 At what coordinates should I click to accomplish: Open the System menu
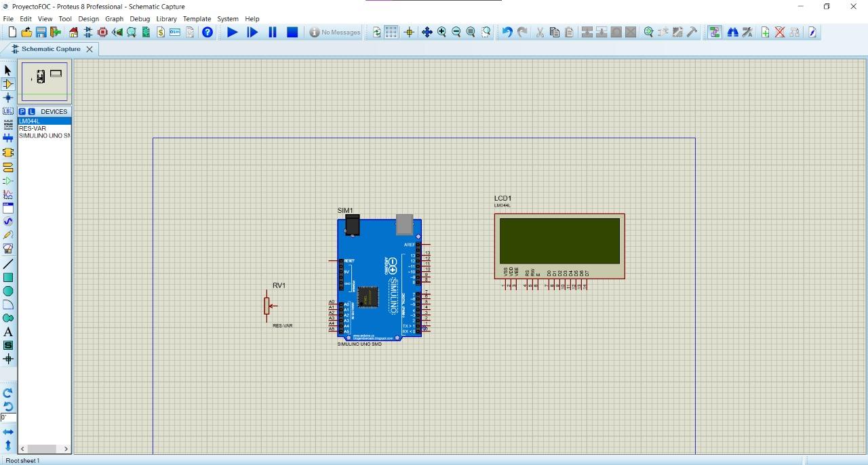228,19
